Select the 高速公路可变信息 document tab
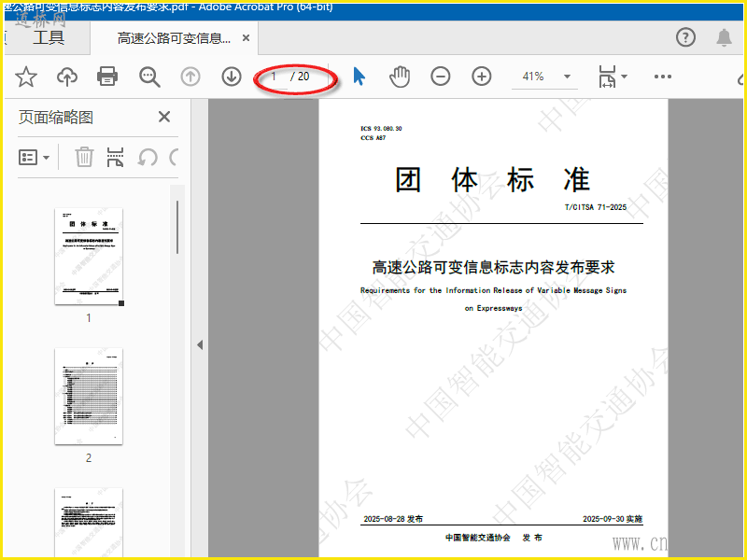Viewport: 747px width, 560px height. 174,38
